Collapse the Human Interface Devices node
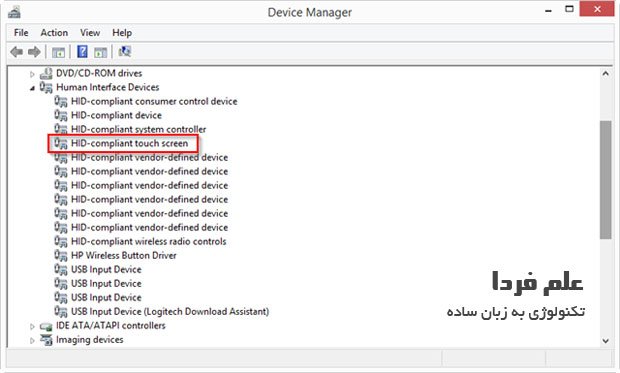 pyautogui.click(x=32, y=88)
